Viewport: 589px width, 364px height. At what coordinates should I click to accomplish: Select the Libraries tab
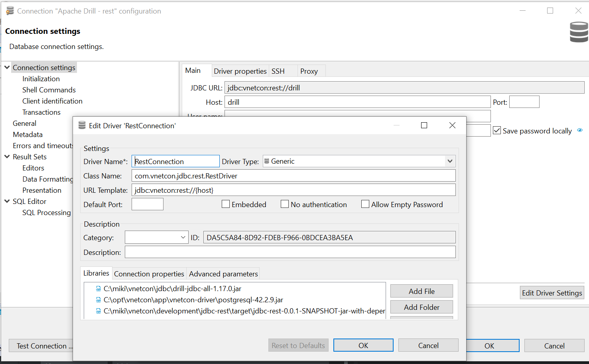pos(96,273)
